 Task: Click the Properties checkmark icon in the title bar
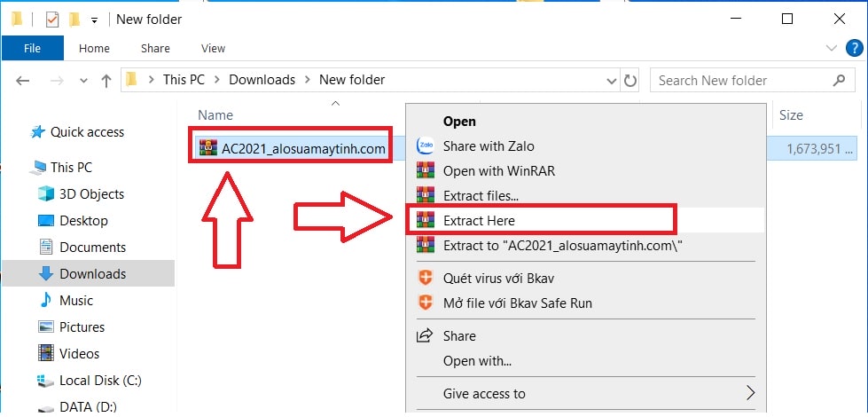tap(52, 20)
